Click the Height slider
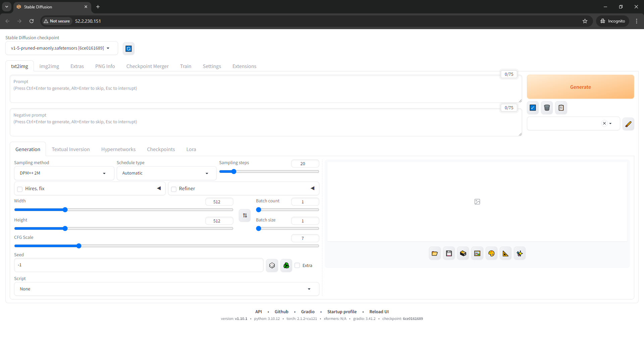644x339 pixels. (123, 228)
